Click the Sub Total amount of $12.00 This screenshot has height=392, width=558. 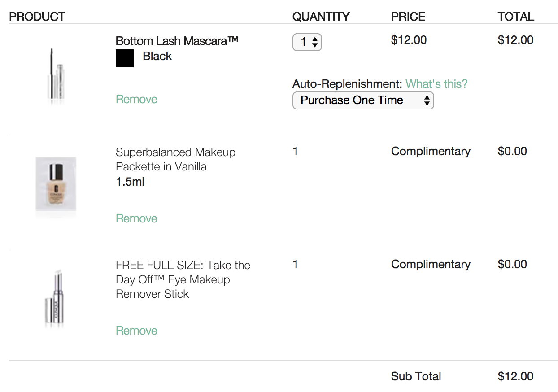coord(516,376)
